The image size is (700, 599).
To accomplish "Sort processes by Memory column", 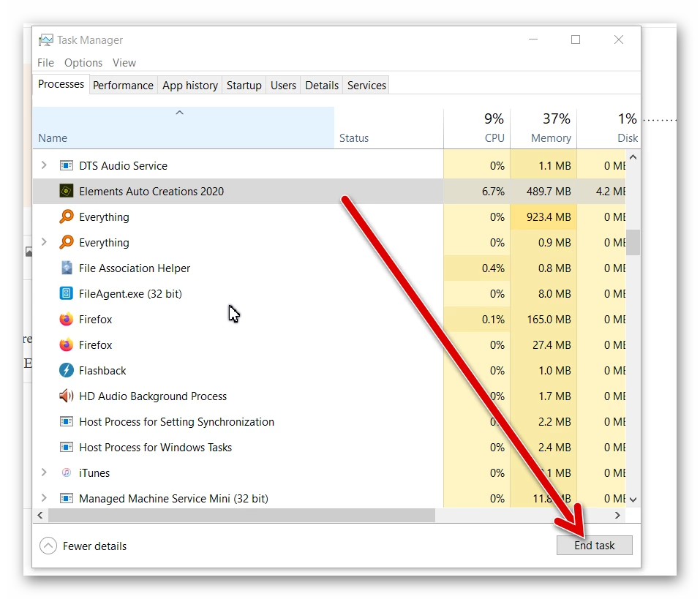I will point(543,128).
